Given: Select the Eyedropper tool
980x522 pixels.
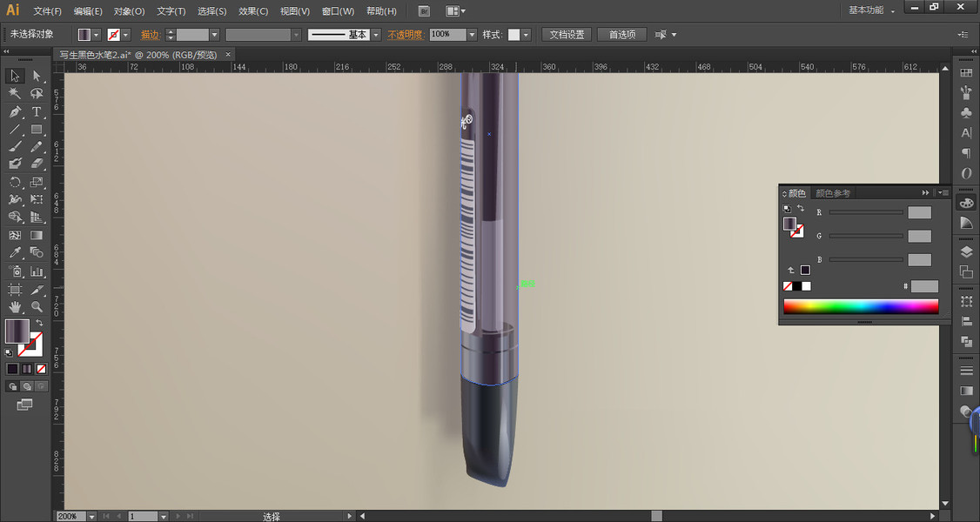Looking at the screenshot, I should [15, 253].
